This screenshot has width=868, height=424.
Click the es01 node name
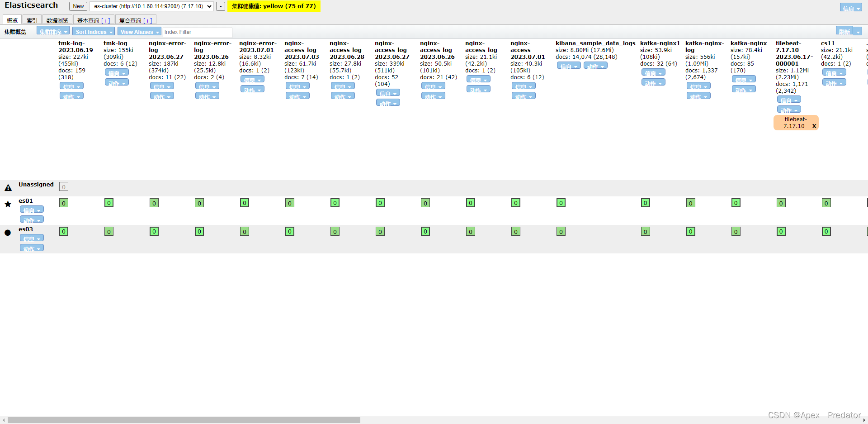coord(26,201)
